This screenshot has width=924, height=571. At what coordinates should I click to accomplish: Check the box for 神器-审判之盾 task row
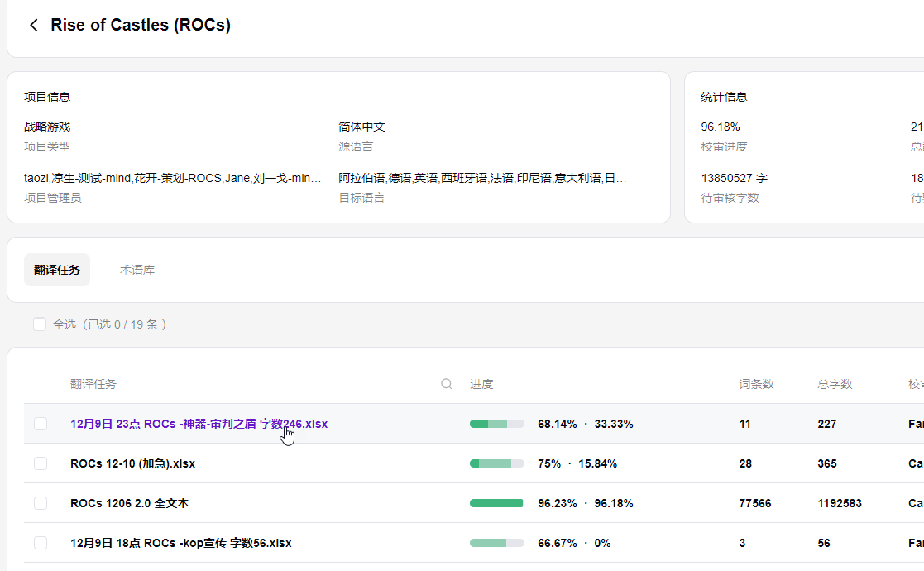point(41,424)
